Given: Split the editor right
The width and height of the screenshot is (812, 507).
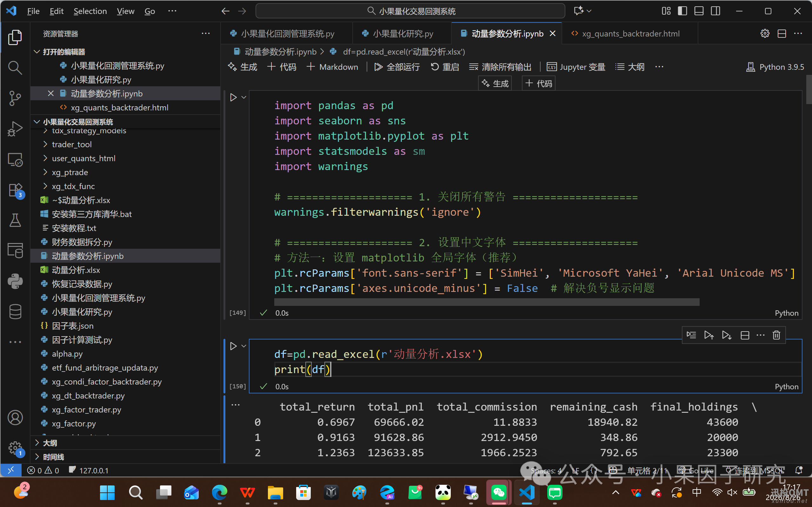Looking at the screenshot, I should click(x=782, y=34).
